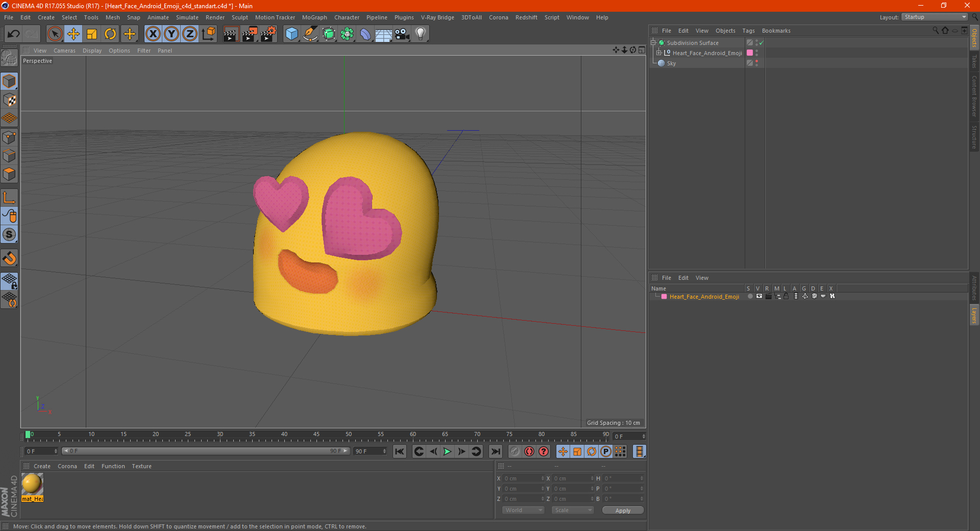The width and height of the screenshot is (980, 531).
Task: Open the Scale mode dropdown
Action: (x=573, y=510)
